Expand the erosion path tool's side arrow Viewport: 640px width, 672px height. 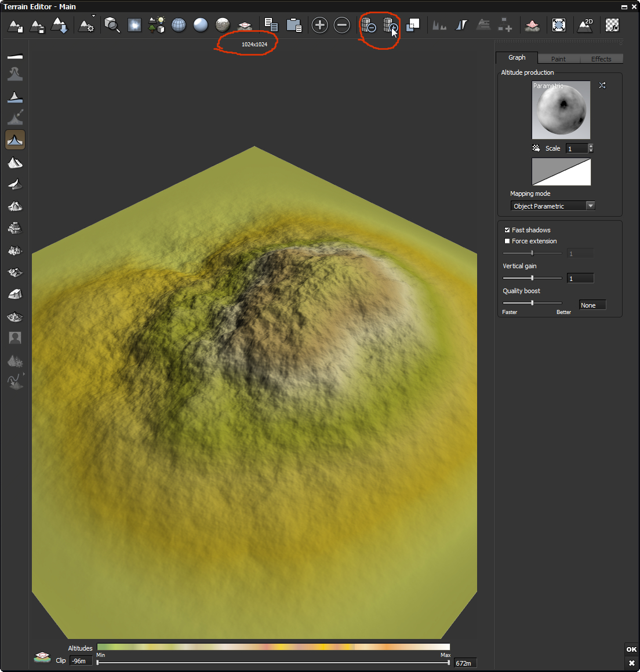(24, 374)
